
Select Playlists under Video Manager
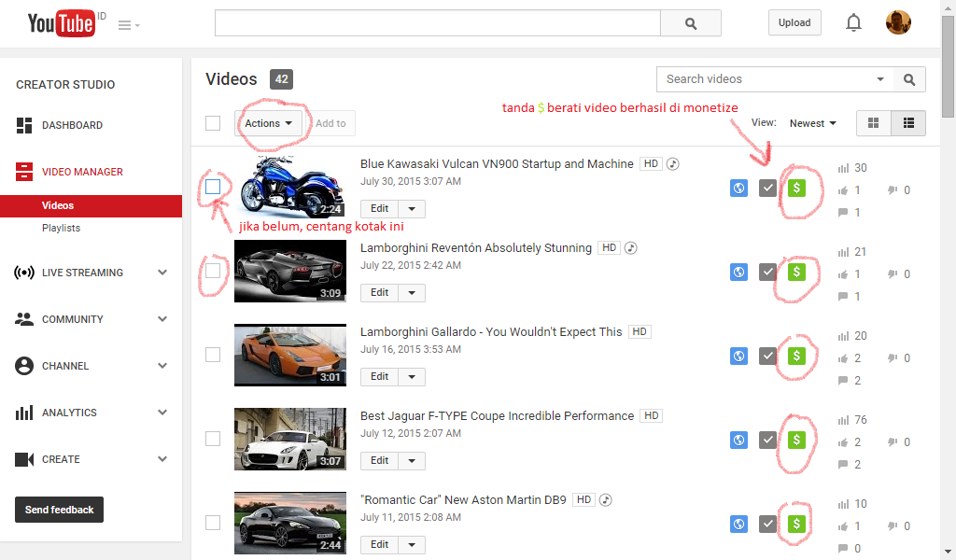pyautogui.click(x=61, y=228)
